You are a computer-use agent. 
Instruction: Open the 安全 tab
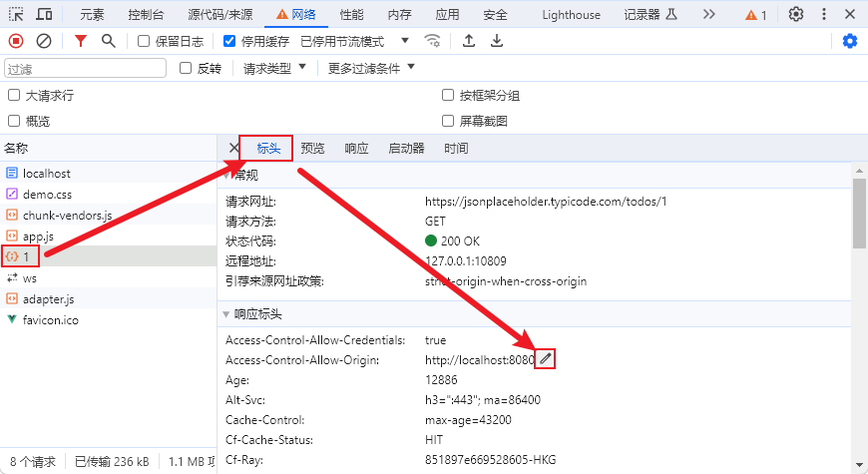(x=495, y=15)
